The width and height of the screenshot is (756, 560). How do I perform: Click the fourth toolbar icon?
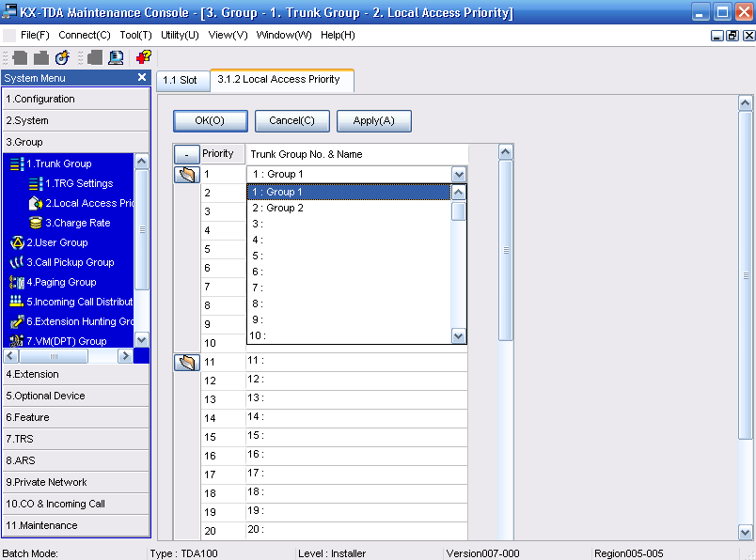click(x=94, y=58)
